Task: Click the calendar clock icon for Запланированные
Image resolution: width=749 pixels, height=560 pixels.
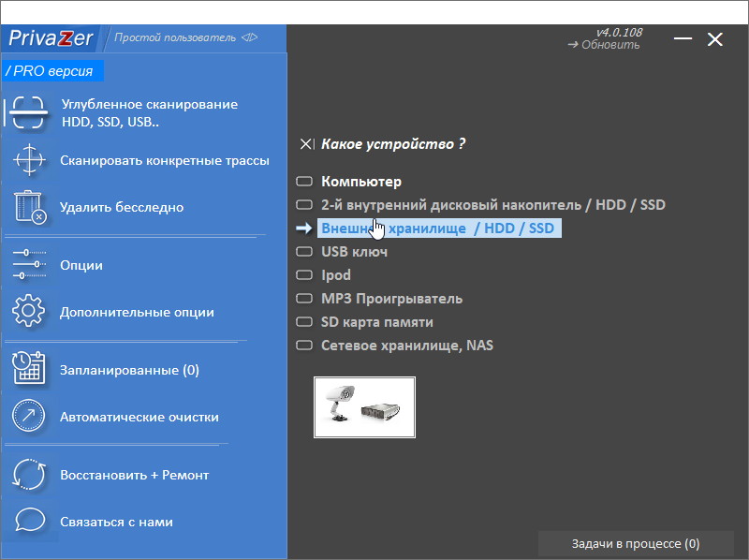Action: pos(29,368)
